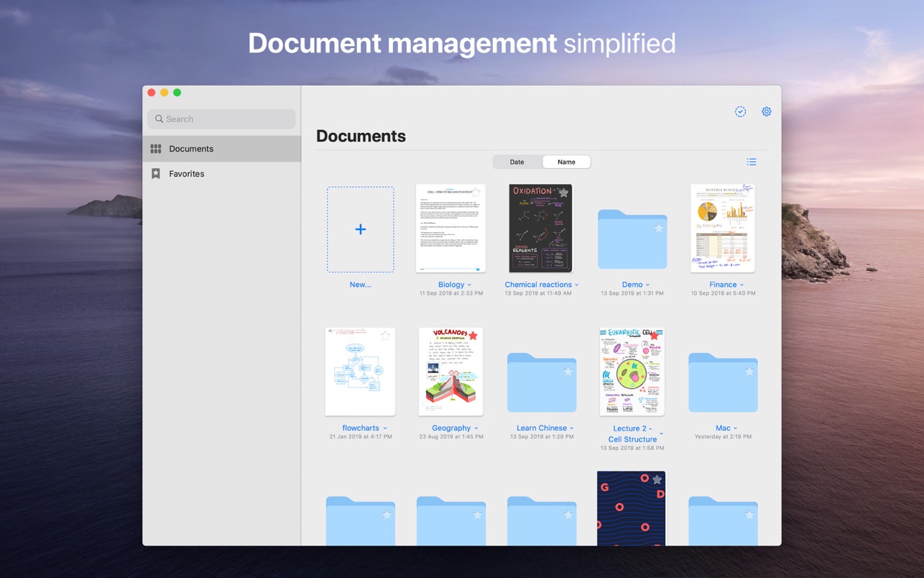The image size is (924, 578).
Task: Open Favorites via the bookmark star icon
Action: (x=155, y=173)
